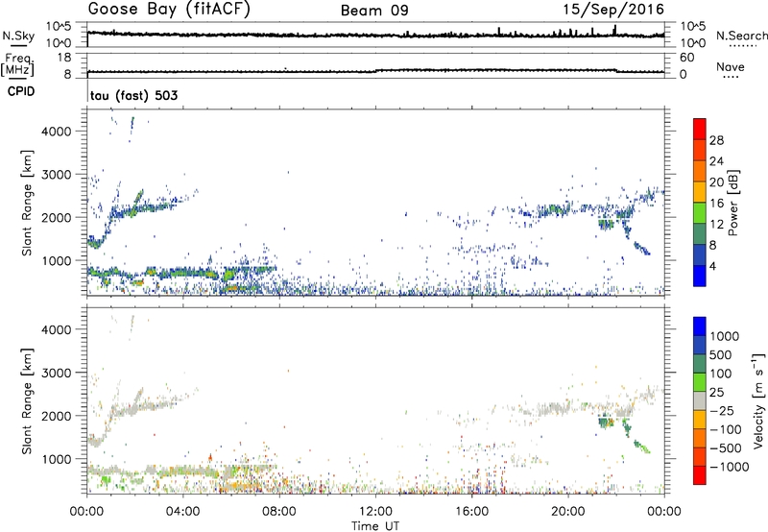
Task: Click the gray segment of the velocity color bar
Action: 700,401
